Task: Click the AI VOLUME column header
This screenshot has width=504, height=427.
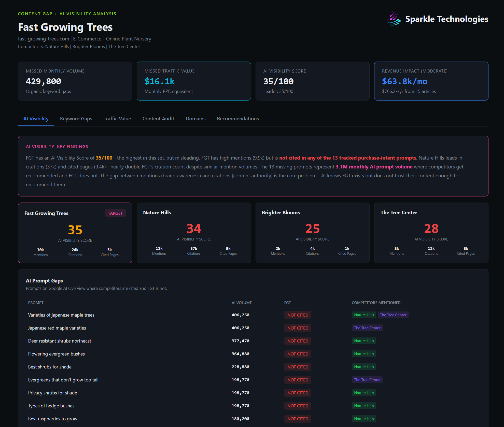Action: tap(242, 303)
